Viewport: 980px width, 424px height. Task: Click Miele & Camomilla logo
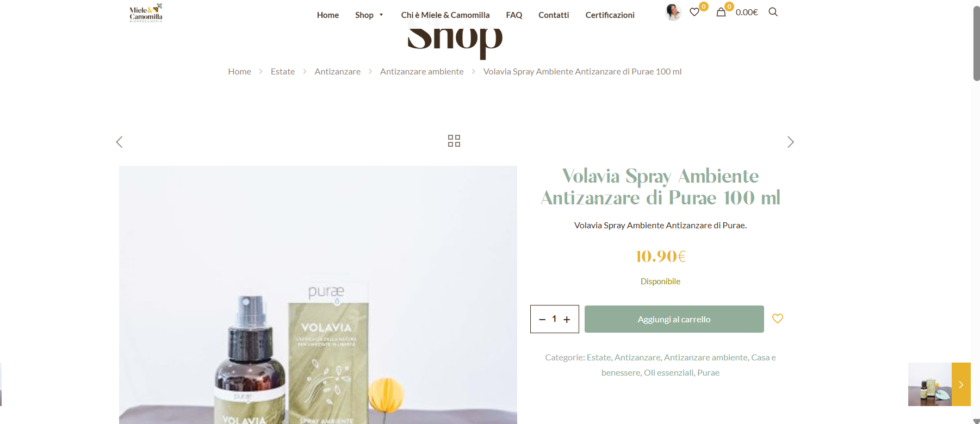[146, 13]
